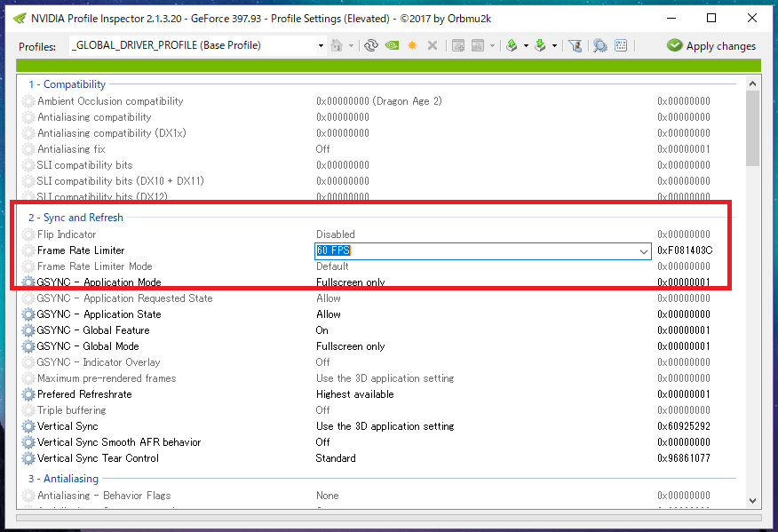
Task: Select the 'GSYNC - Indicator Overlay' setting
Action: (99, 362)
